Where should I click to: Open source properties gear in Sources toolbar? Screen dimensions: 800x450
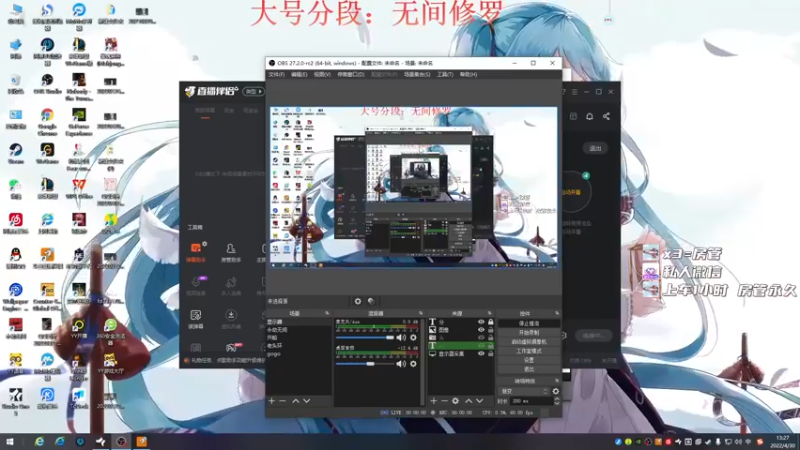click(x=455, y=401)
